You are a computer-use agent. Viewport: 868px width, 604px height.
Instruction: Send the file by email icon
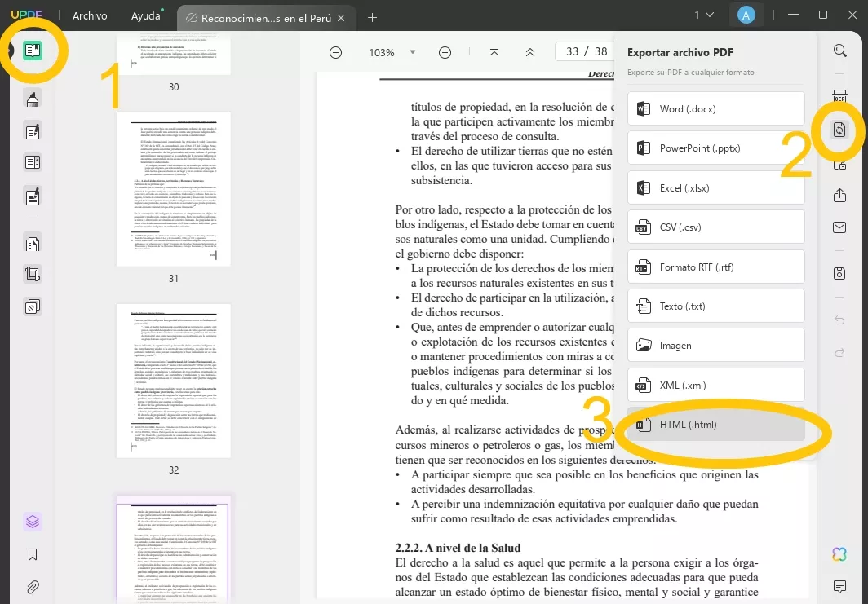pos(839,227)
